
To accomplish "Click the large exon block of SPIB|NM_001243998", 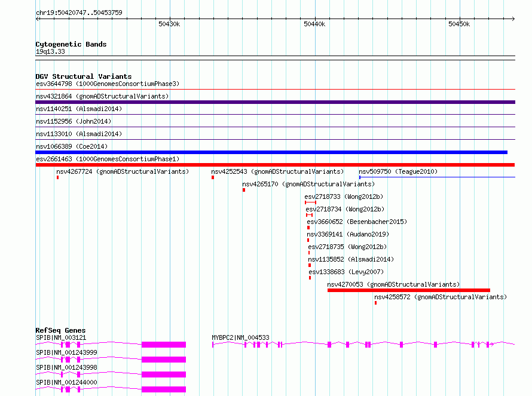I will point(164,374).
